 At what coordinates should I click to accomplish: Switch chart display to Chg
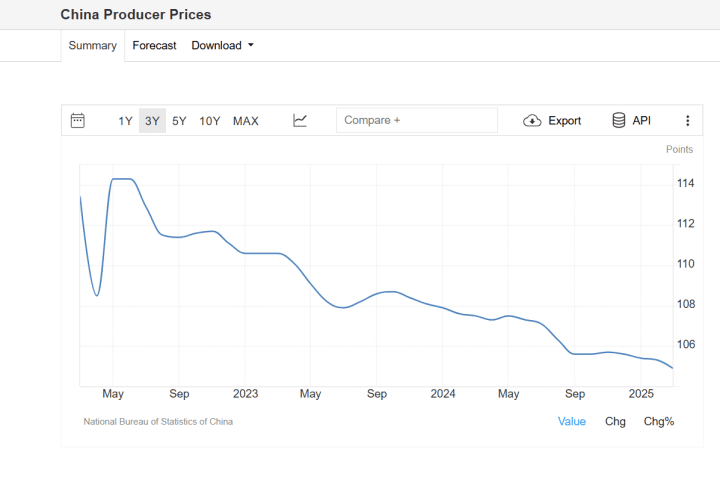point(615,421)
